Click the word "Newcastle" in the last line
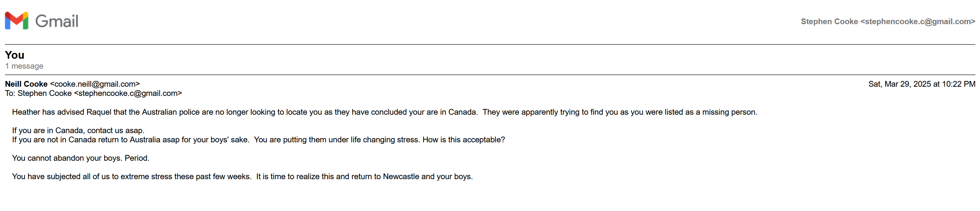Viewport: 980px width, 211px height. pos(401,176)
